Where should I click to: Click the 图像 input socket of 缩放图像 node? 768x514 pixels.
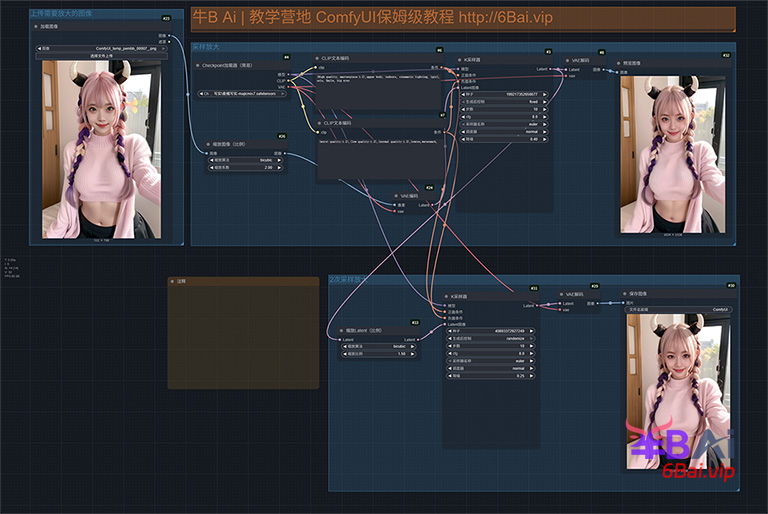click(x=207, y=153)
